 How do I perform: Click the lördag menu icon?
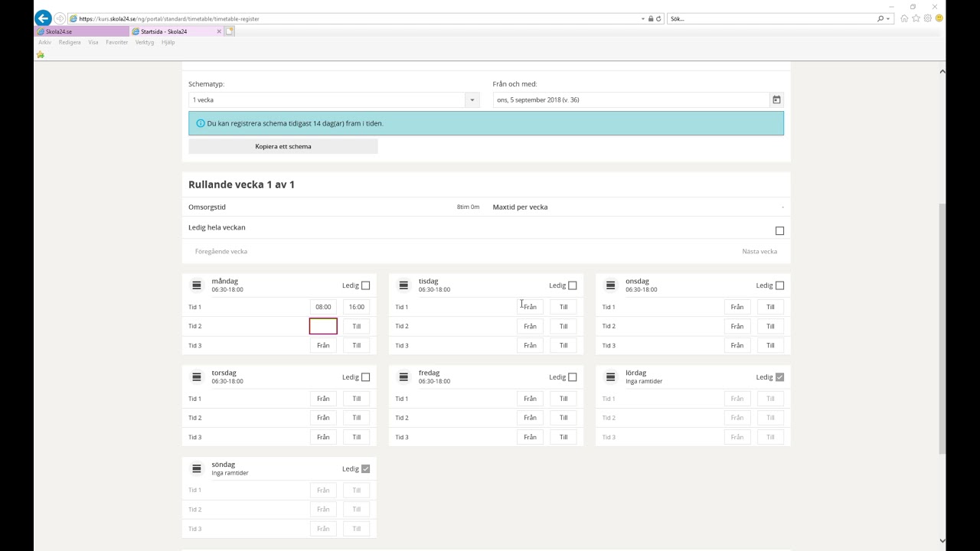click(610, 377)
